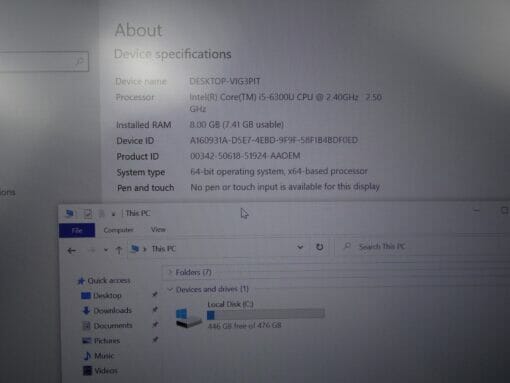Open the Customize Quick Access Toolbar arrow
Viewport: 510px width, 383px height.
click(113, 214)
